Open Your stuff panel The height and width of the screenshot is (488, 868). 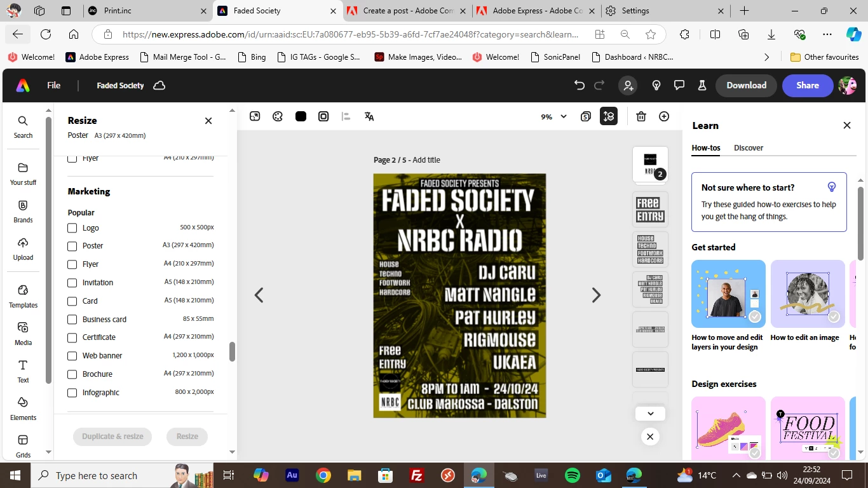pos(23,174)
